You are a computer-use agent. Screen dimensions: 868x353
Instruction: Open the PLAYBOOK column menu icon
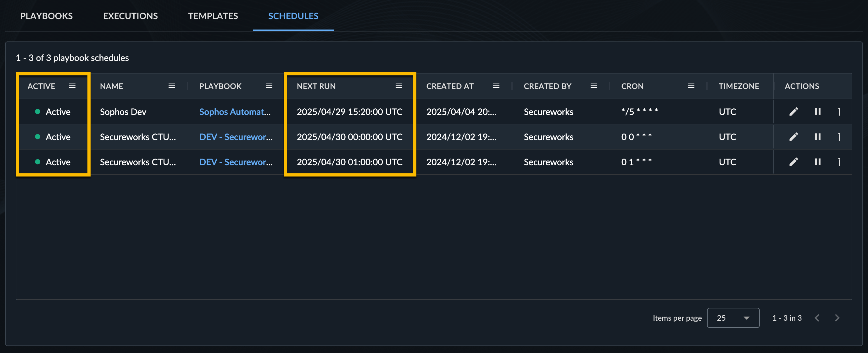pos(269,86)
